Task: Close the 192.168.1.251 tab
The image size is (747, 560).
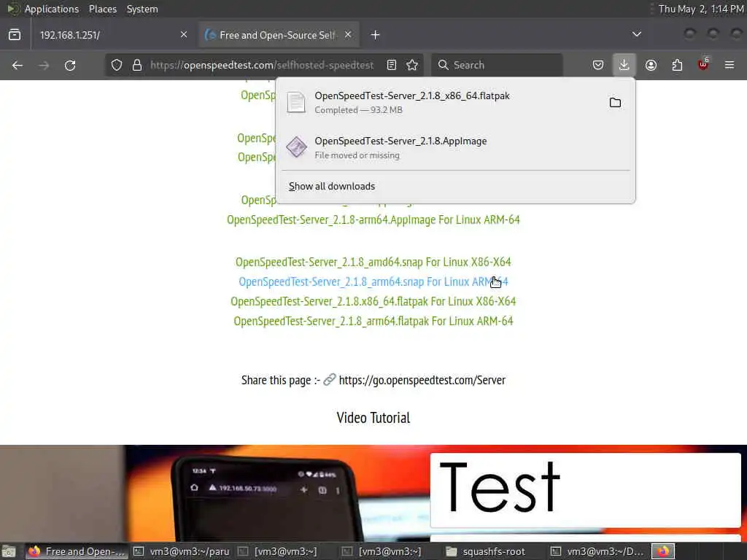Action: tap(184, 35)
